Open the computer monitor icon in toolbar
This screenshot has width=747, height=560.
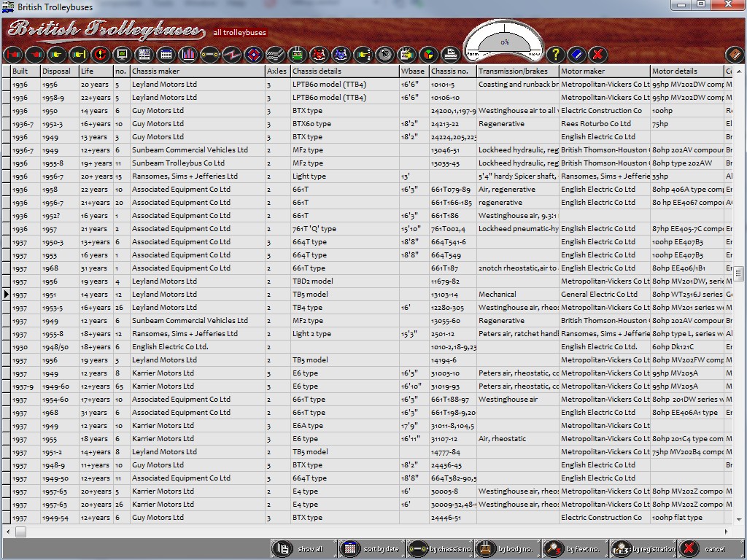pyautogui.click(x=122, y=54)
